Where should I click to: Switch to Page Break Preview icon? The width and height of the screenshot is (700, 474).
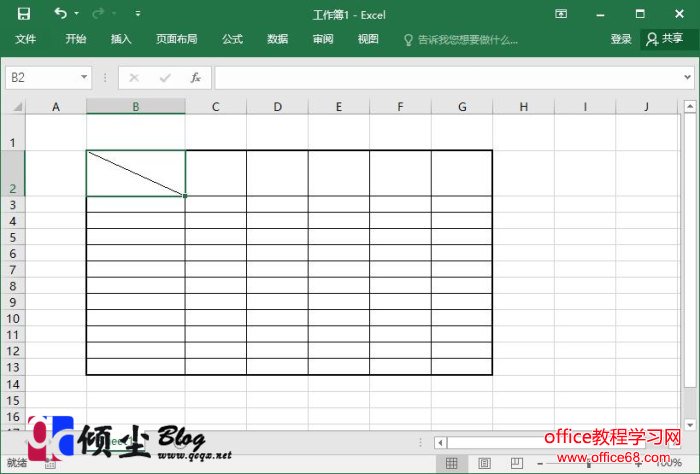coord(517,463)
